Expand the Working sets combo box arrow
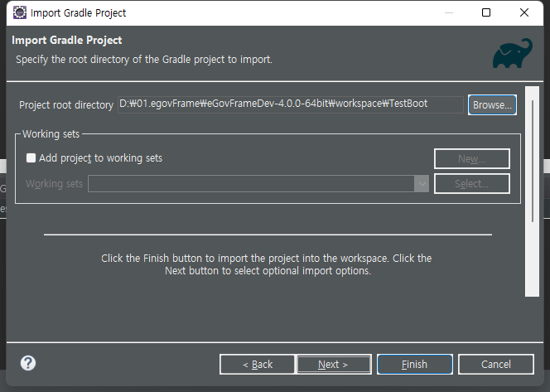550x392 pixels. 422,183
